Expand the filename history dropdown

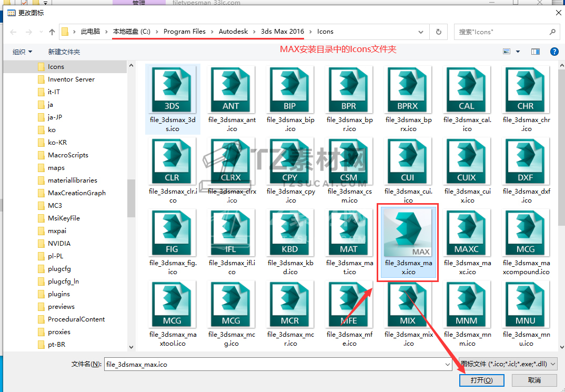point(447,364)
